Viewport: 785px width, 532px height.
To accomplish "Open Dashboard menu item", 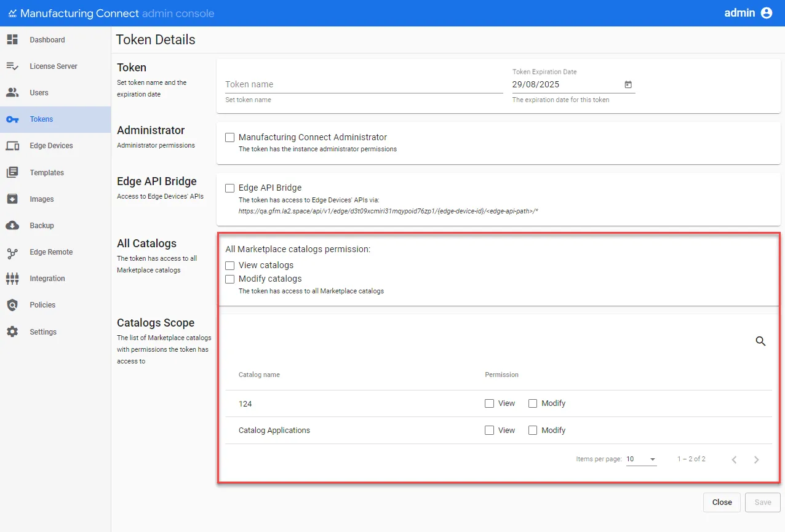I will pos(55,40).
